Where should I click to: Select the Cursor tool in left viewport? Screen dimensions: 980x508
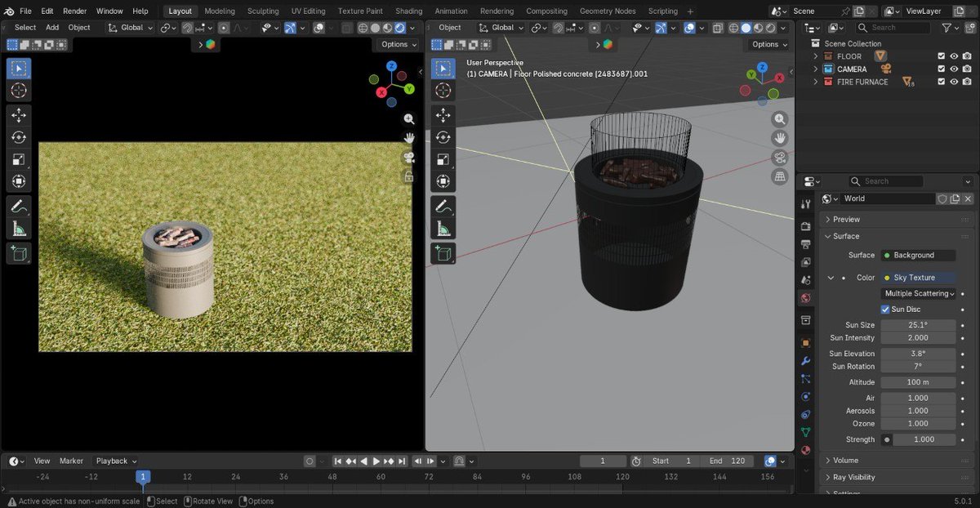click(x=19, y=91)
